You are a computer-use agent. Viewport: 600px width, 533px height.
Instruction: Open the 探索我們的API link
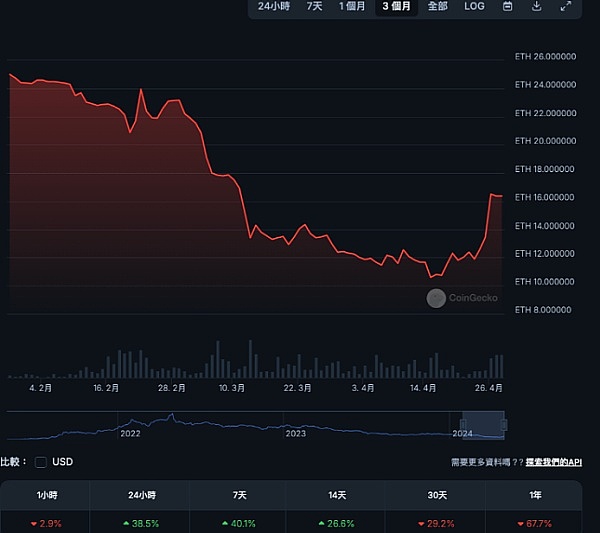click(x=554, y=463)
